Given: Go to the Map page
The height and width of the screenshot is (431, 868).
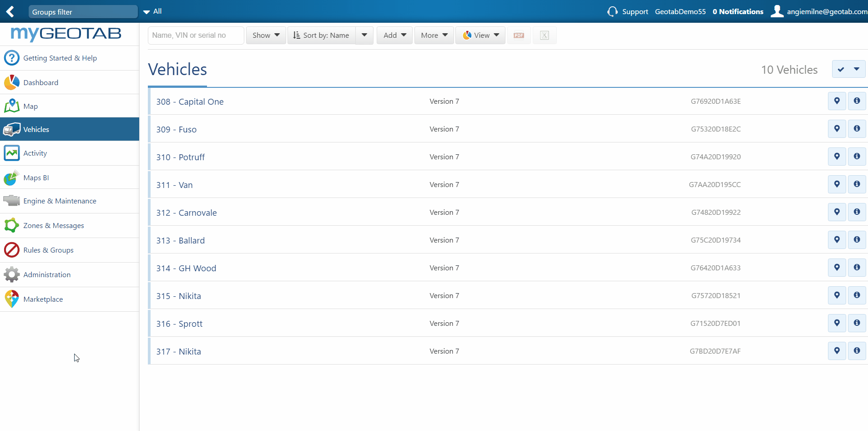Looking at the screenshot, I should coord(70,106).
